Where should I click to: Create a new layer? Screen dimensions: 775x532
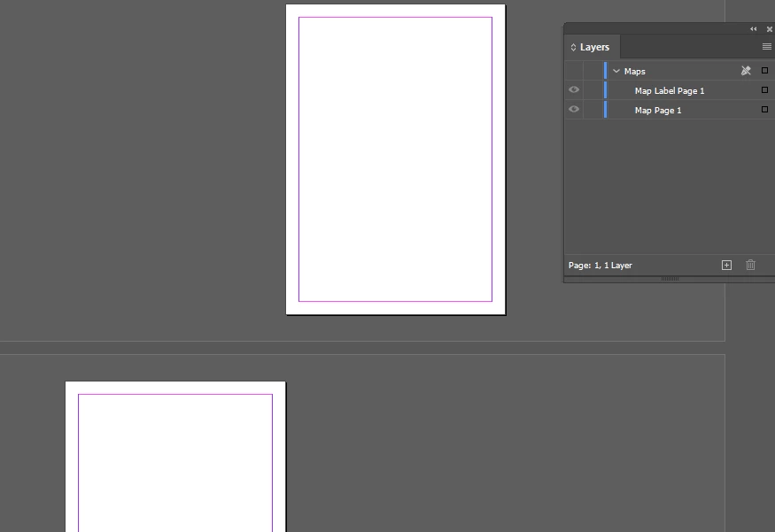click(726, 266)
